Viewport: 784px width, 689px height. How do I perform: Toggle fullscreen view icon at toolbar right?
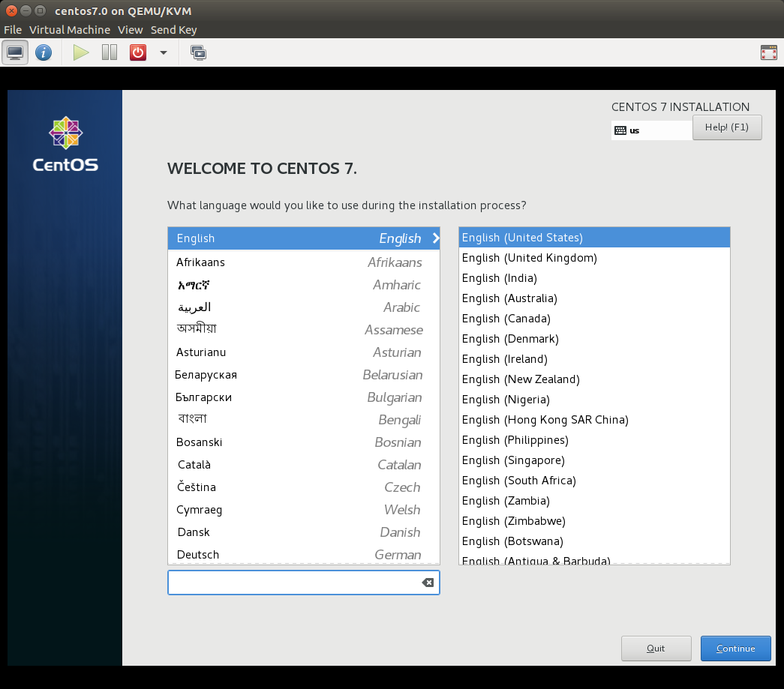[768, 52]
